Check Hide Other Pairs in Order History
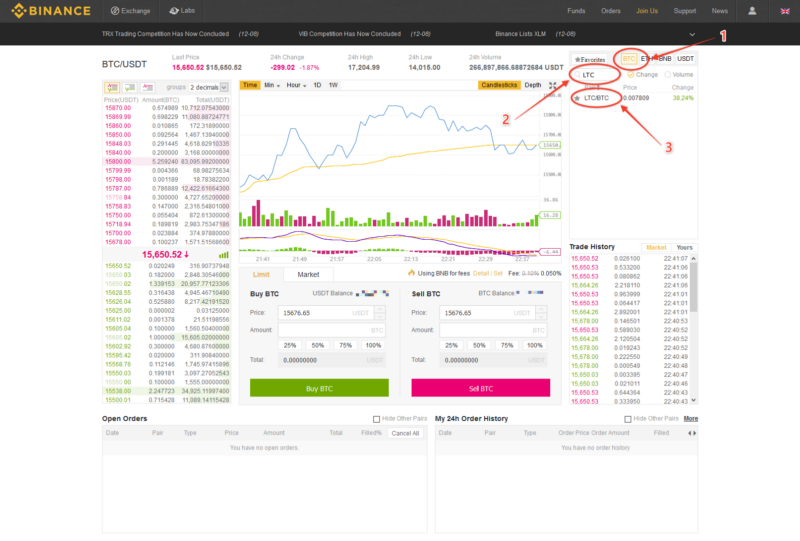Image resolution: width=800 pixels, height=541 pixels. click(628, 419)
